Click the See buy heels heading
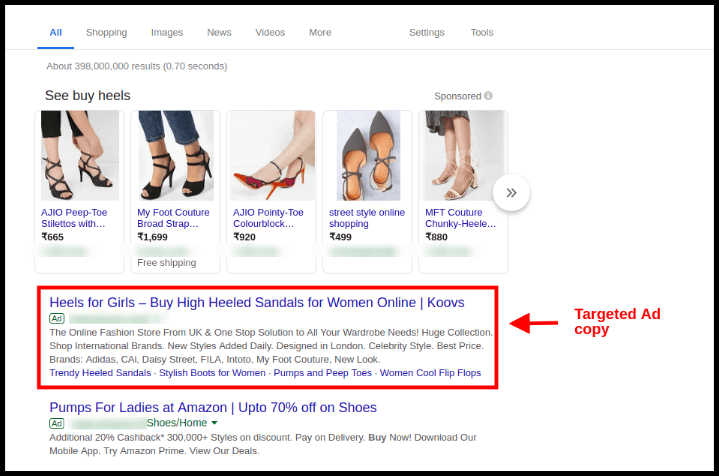This screenshot has width=719, height=476. 88,95
